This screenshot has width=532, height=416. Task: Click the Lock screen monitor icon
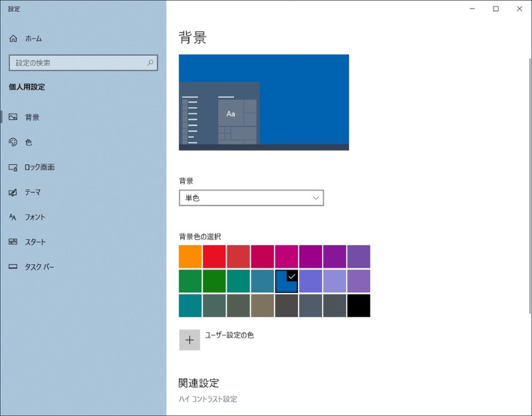[13, 167]
